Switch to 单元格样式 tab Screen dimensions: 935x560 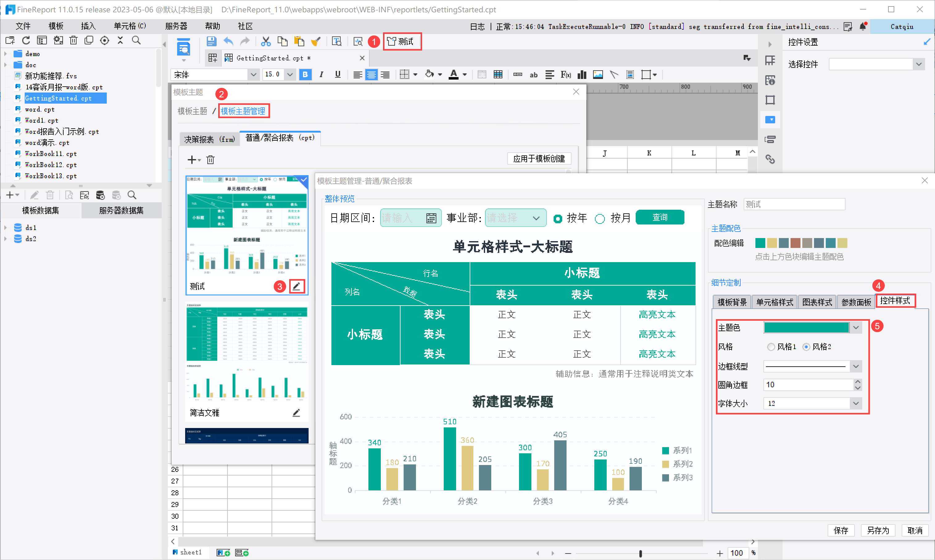tap(774, 302)
